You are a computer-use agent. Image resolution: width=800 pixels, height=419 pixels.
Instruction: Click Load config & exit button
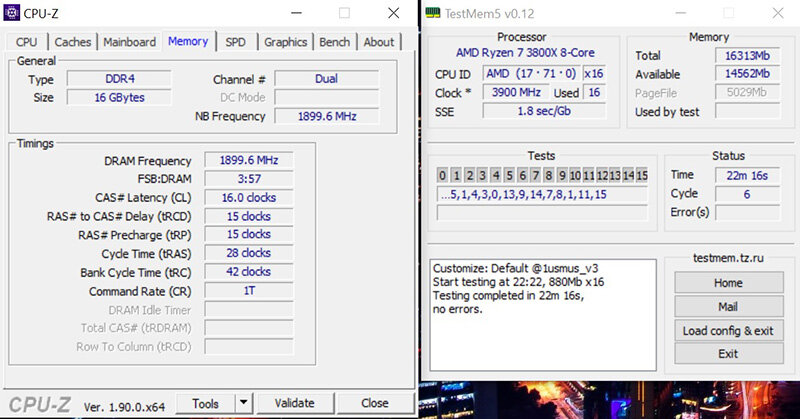click(x=729, y=331)
